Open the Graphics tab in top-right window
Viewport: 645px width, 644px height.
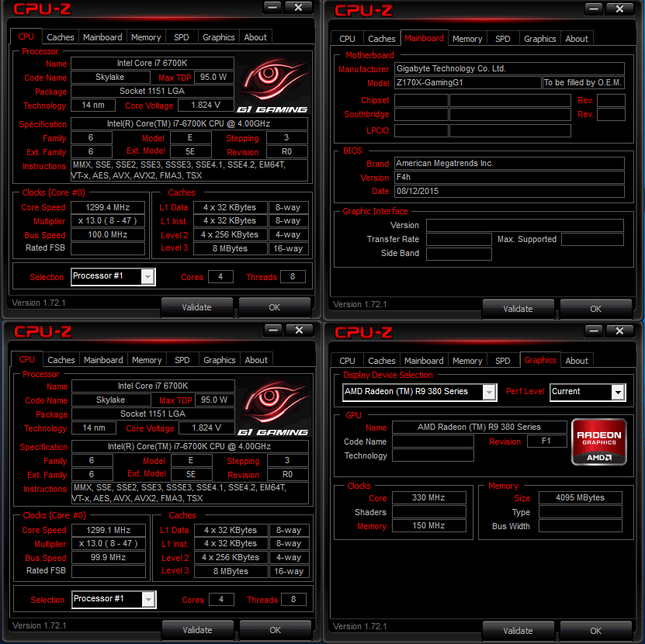click(540, 39)
